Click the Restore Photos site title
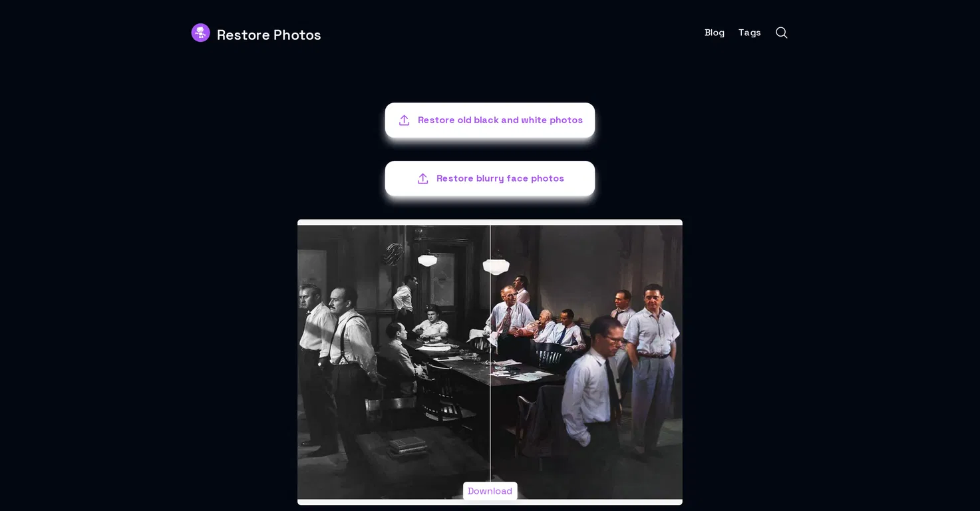This screenshot has height=511, width=980. pyautogui.click(x=269, y=35)
